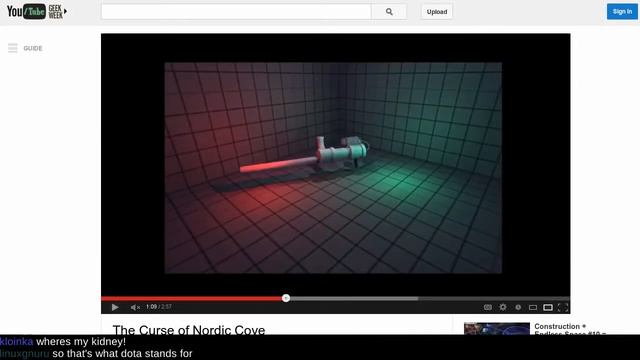
Task: Toggle closed captions icon
Action: pos(487,307)
